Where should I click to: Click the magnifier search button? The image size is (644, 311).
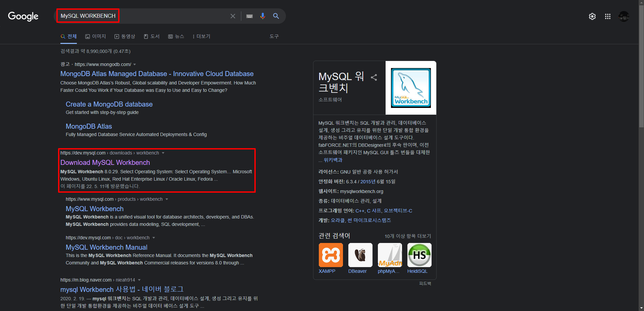(276, 16)
